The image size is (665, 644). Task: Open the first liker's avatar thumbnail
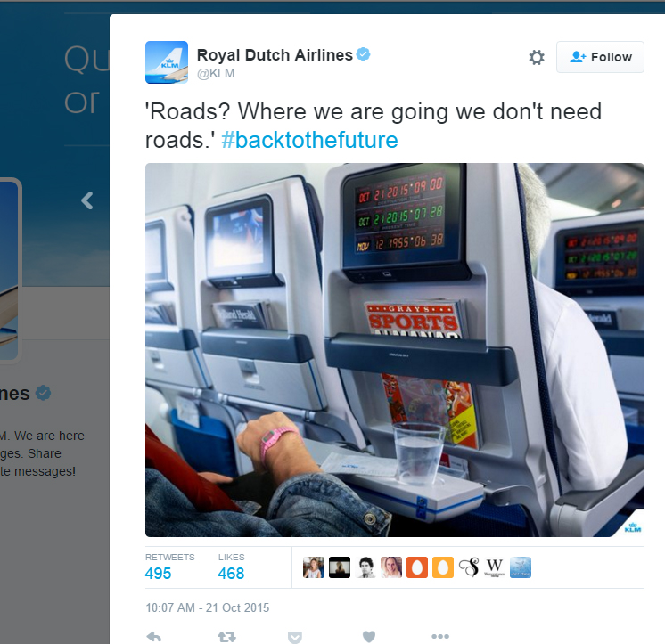[x=314, y=567]
